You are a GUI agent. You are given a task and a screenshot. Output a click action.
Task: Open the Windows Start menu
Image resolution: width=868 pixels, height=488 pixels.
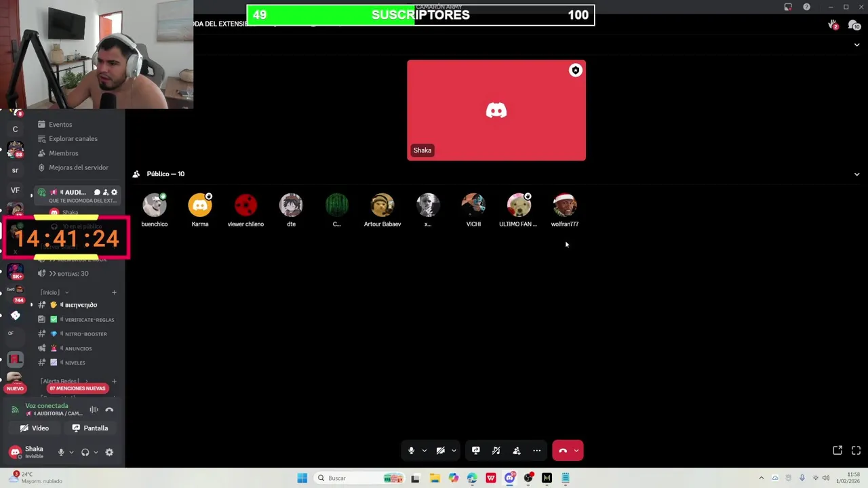tap(302, 479)
